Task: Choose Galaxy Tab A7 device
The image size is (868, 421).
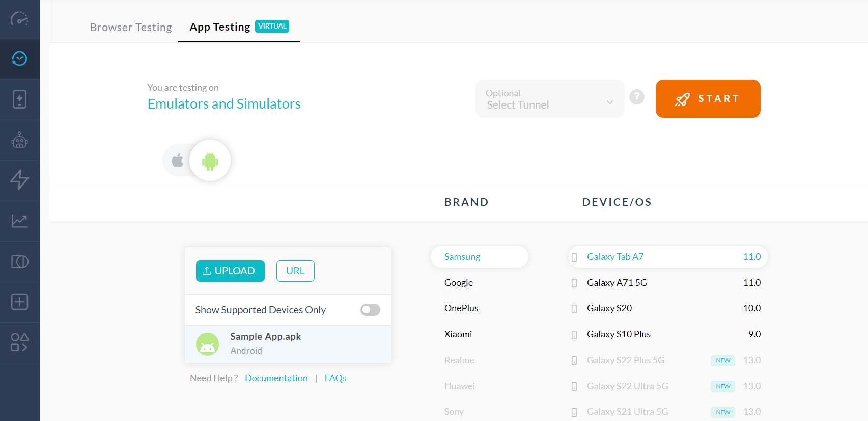Action: tap(668, 257)
